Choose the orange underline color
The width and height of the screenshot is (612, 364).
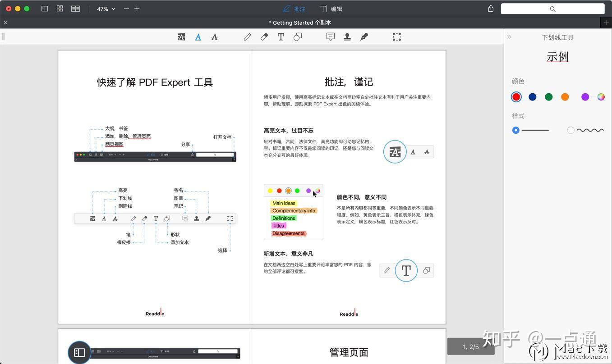pos(565,97)
